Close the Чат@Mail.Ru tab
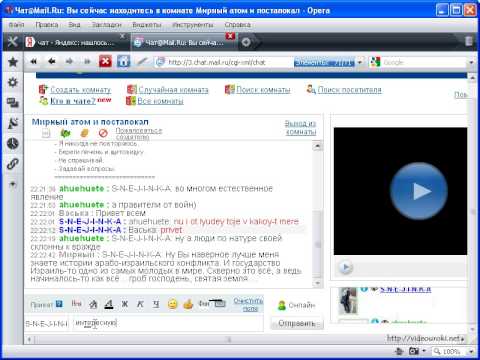Screen dimensions: 480x360 click(230, 36)
